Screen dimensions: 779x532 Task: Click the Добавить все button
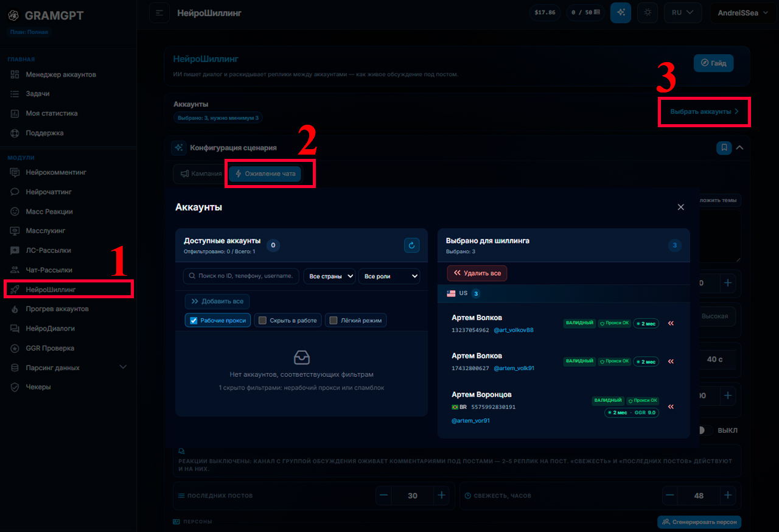pyautogui.click(x=217, y=301)
